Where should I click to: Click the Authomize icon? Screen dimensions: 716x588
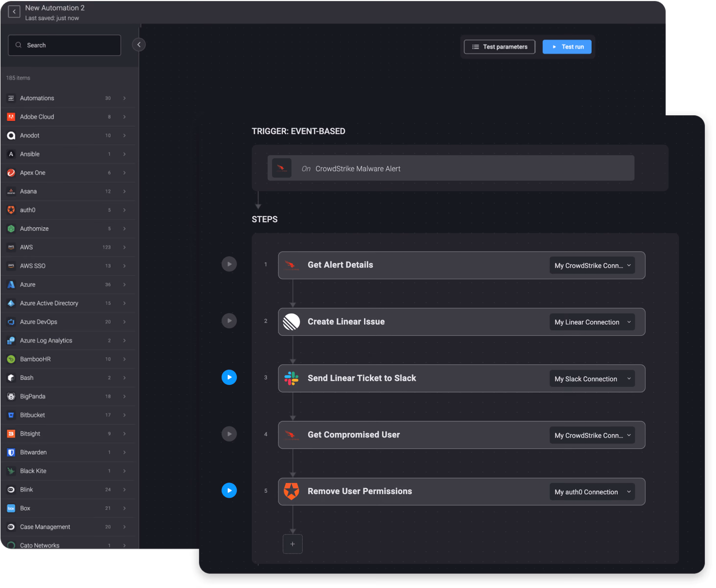tap(11, 229)
